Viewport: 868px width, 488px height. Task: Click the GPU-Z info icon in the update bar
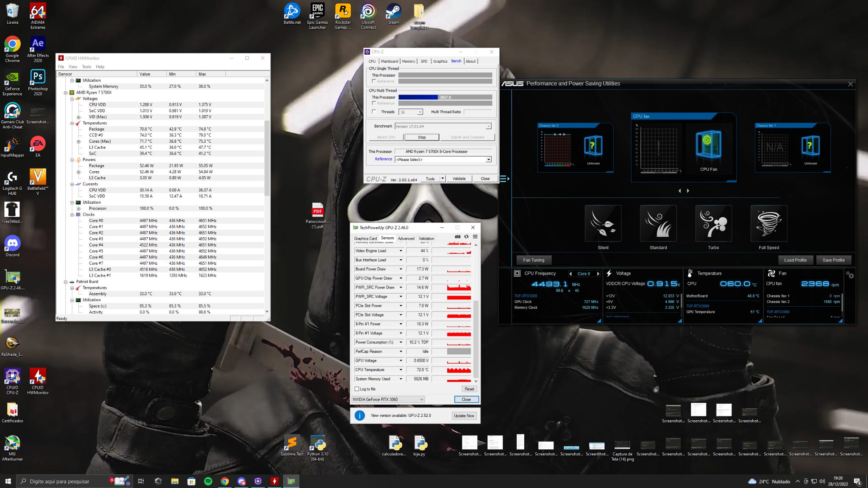point(359,416)
